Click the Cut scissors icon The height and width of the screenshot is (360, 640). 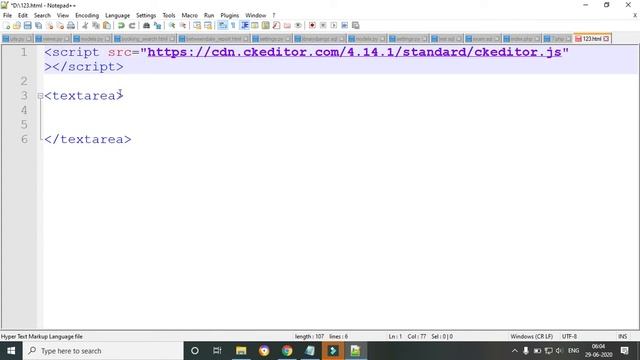pyautogui.click(x=85, y=25)
